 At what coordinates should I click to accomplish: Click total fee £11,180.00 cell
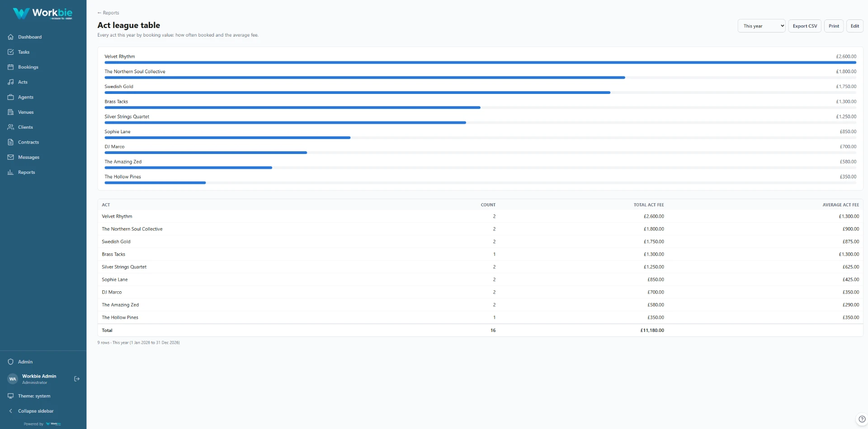pos(652,331)
